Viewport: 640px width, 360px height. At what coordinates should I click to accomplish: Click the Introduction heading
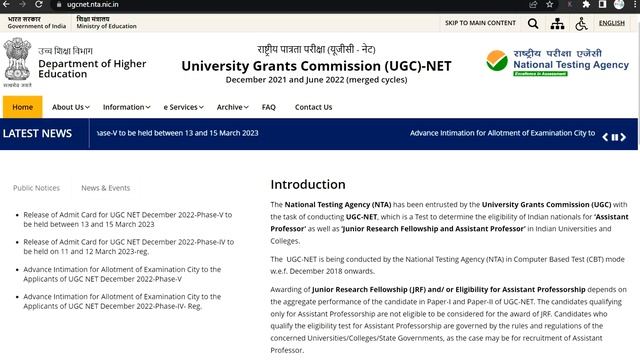[x=308, y=184]
